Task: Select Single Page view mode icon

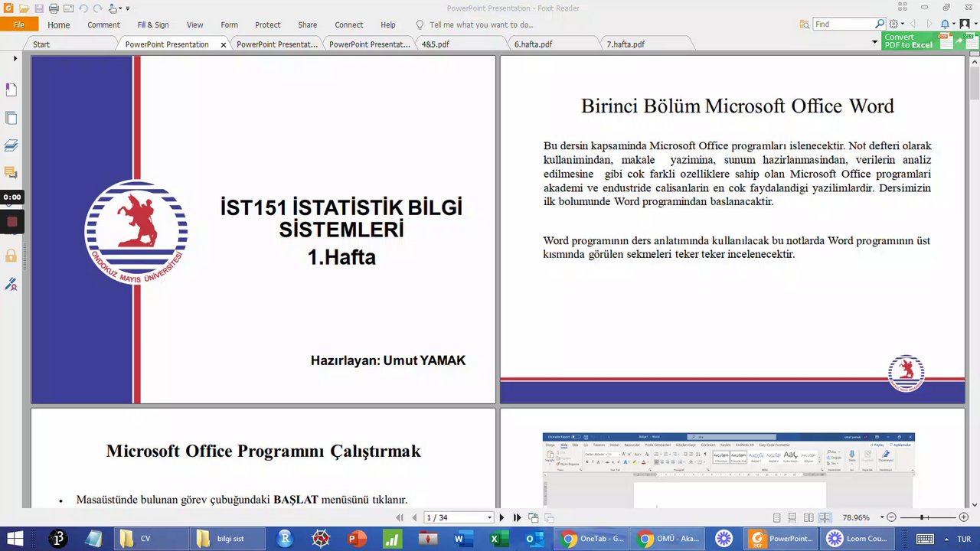Action: (777, 518)
